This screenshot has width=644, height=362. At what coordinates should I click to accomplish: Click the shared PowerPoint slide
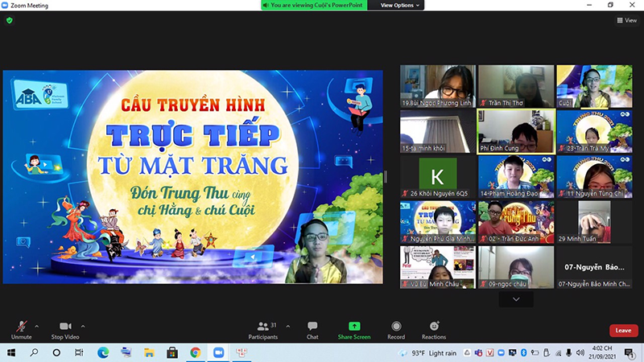coord(193,177)
